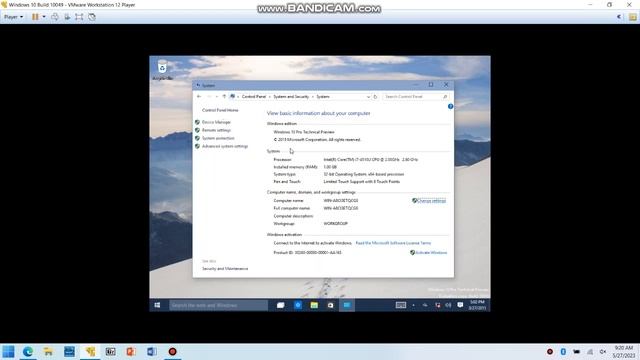Viewport: 640px width, 360px height.
Task: Launch the blue globe browser on guest taskbar
Action: [298, 305]
